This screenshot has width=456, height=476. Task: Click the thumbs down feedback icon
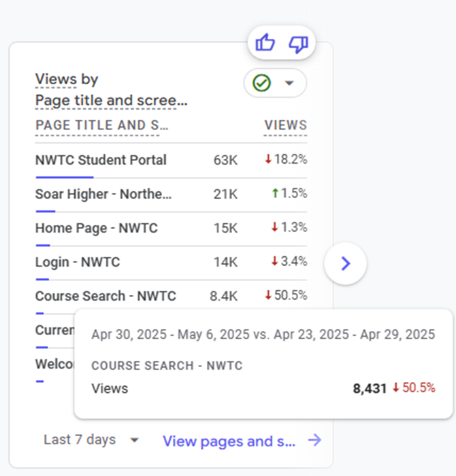298,44
